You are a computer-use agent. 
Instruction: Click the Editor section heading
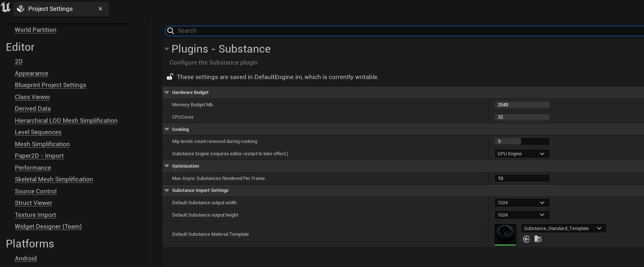(x=20, y=47)
